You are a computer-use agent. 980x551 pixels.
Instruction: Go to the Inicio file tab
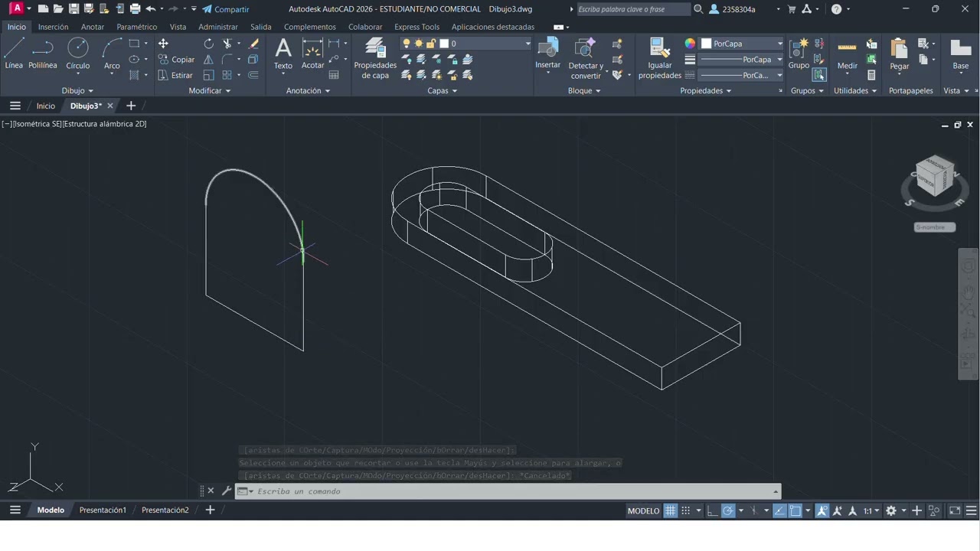point(45,106)
